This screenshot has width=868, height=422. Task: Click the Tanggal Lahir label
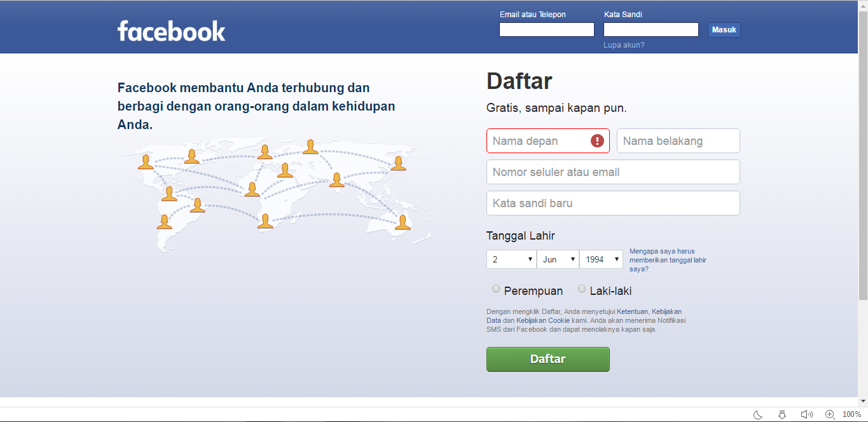(x=521, y=236)
